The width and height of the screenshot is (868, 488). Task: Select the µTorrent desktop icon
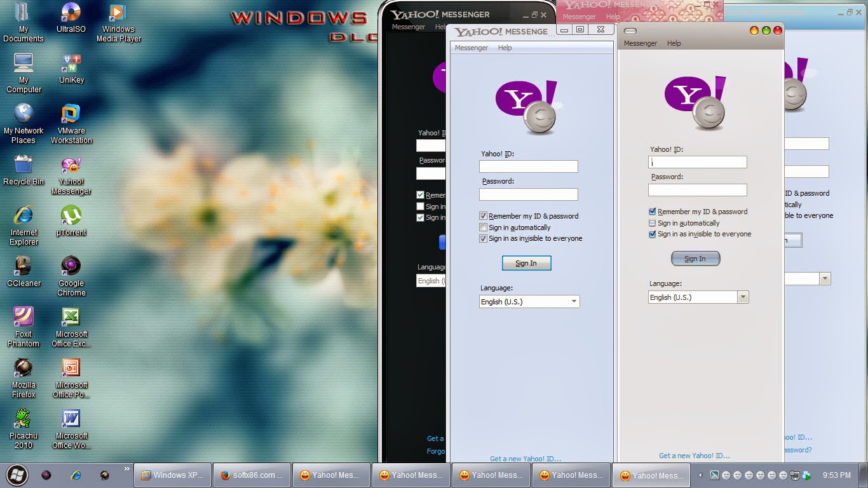click(71, 221)
